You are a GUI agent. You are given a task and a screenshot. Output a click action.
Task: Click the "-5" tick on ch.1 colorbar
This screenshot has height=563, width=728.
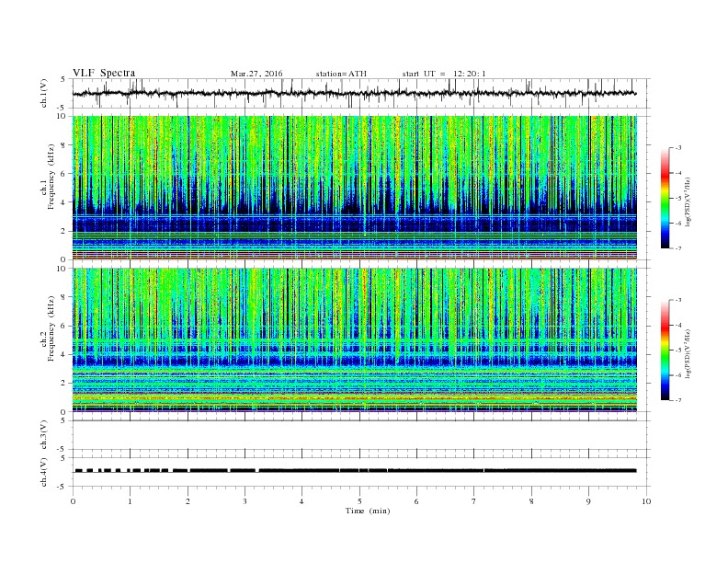677,199
